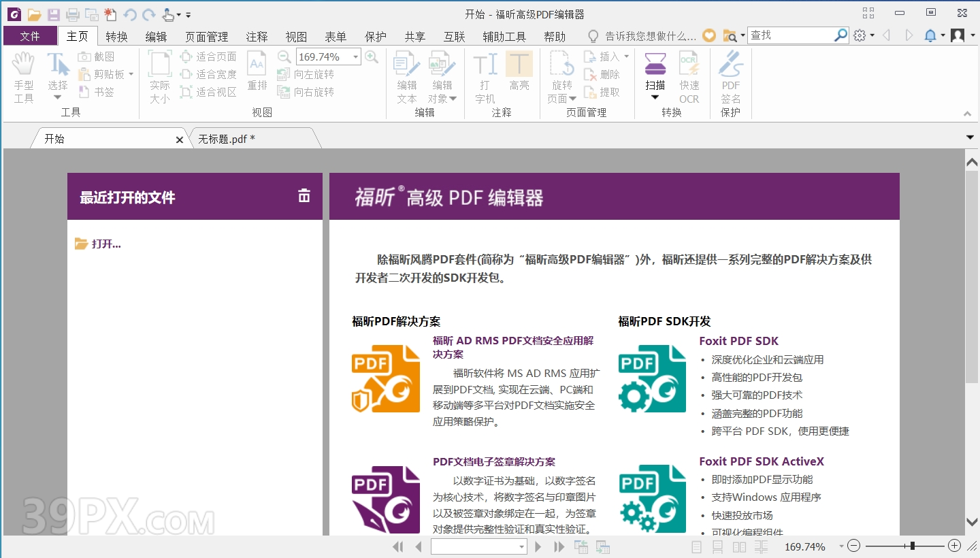
Task: Go to last page using status bar arrow
Action: pyautogui.click(x=559, y=546)
